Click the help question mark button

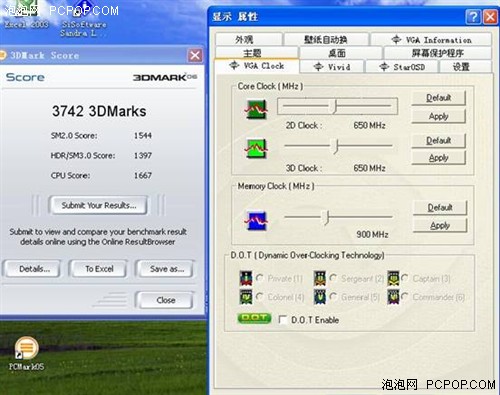click(473, 16)
